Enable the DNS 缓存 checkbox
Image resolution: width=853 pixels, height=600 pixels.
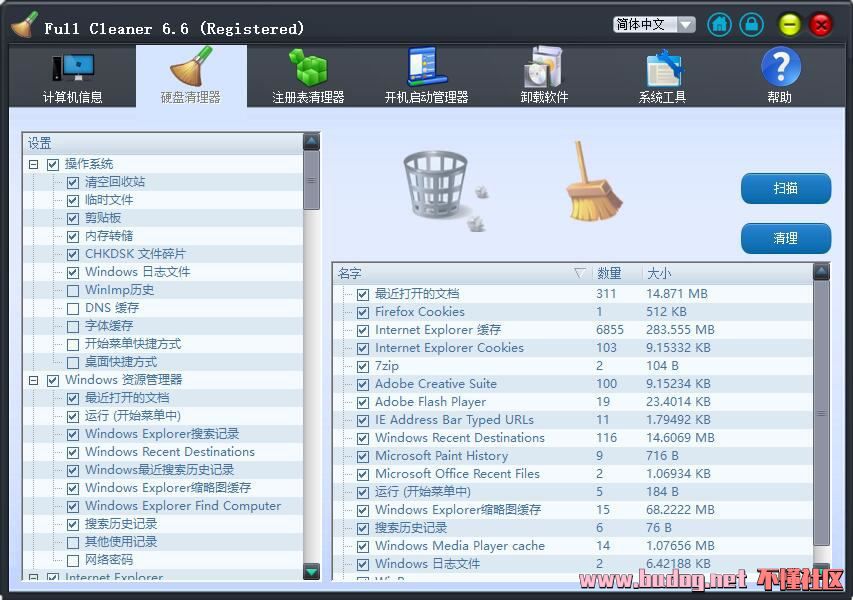pyautogui.click(x=73, y=308)
